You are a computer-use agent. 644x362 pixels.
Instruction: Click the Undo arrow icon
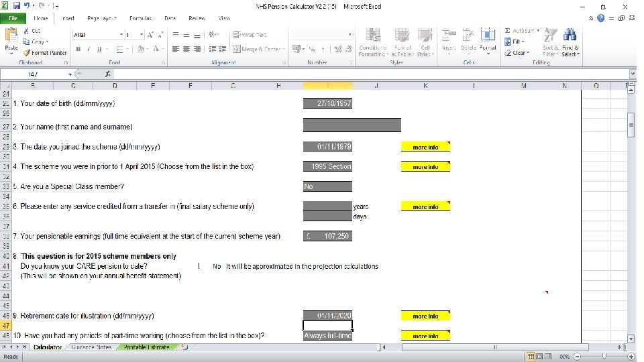[x=27, y=6]
